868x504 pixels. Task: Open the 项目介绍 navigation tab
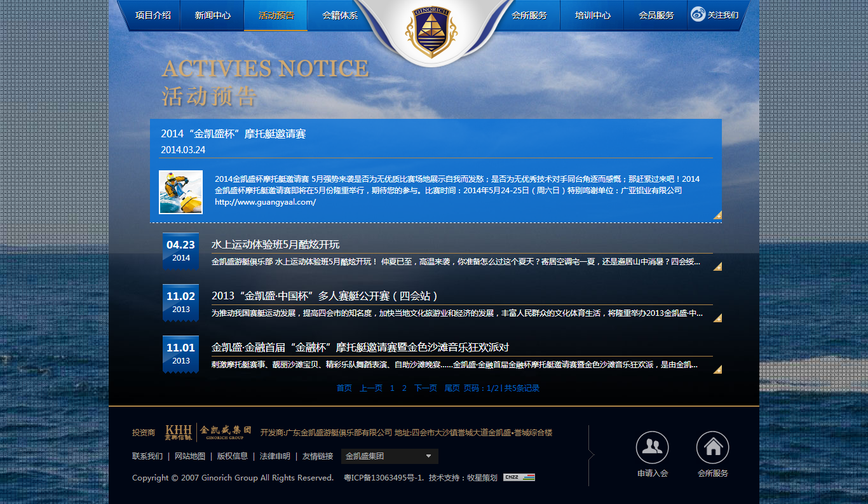pyautogui.click(x=152, y=15)
